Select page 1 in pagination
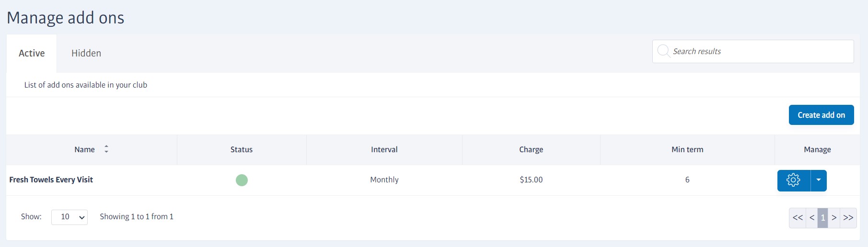Viewport: 868px width, 247px height. coord(823,218)
